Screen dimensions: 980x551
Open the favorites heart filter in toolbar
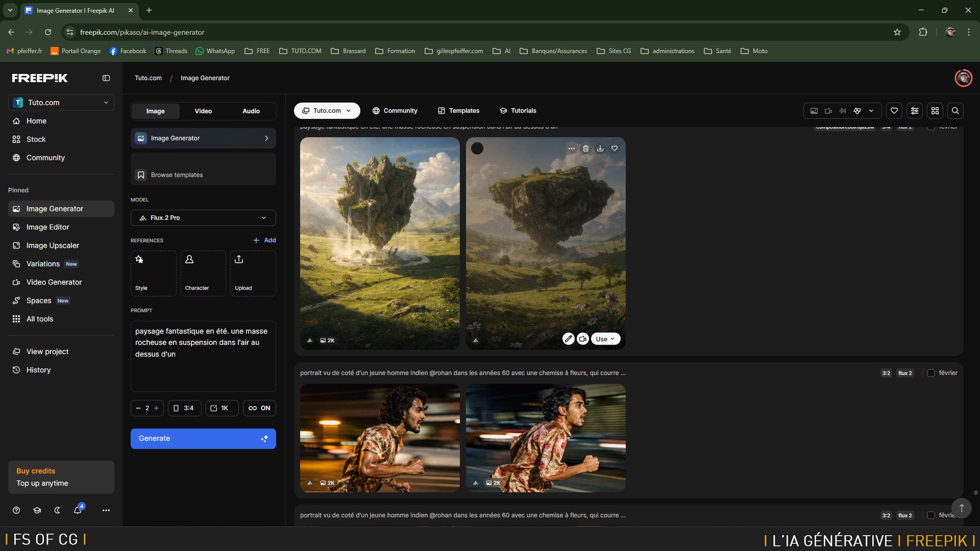pyautogui.click(x=894, y=111)
